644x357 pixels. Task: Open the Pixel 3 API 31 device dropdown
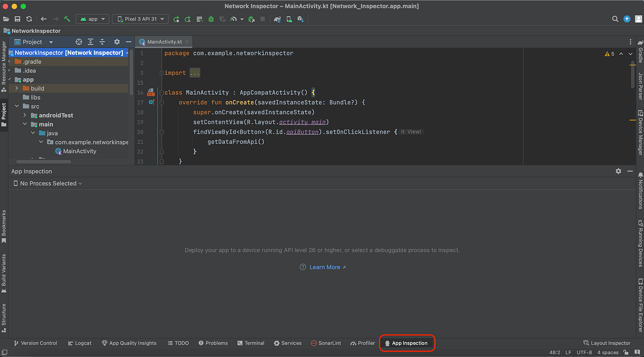[x=140, y=19]
